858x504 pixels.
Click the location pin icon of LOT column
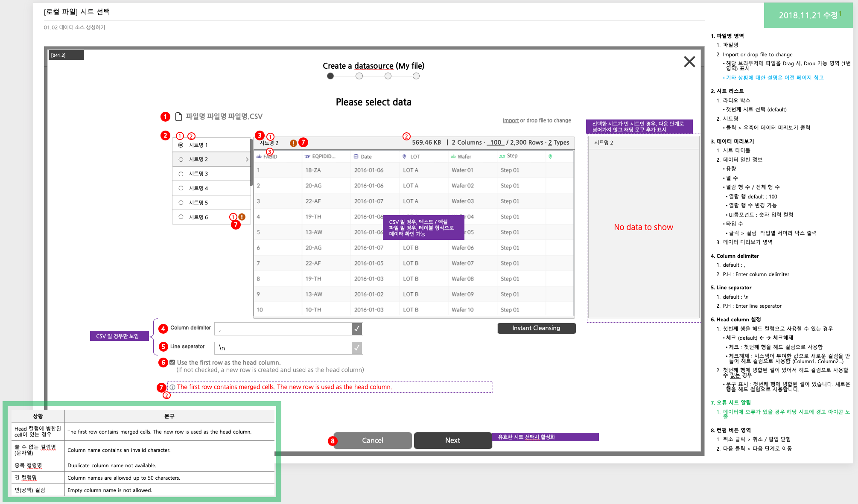[404, 157]
